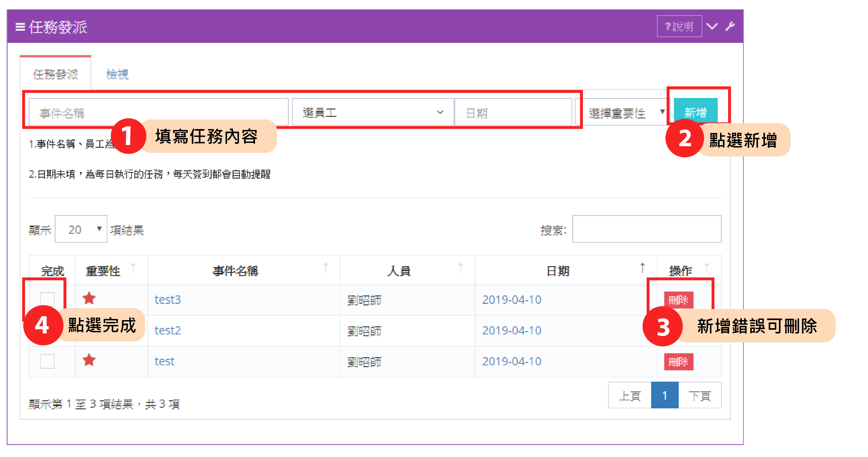Open the results-per-page dropdown showing 20
The image size is (868, 457).
81,229
